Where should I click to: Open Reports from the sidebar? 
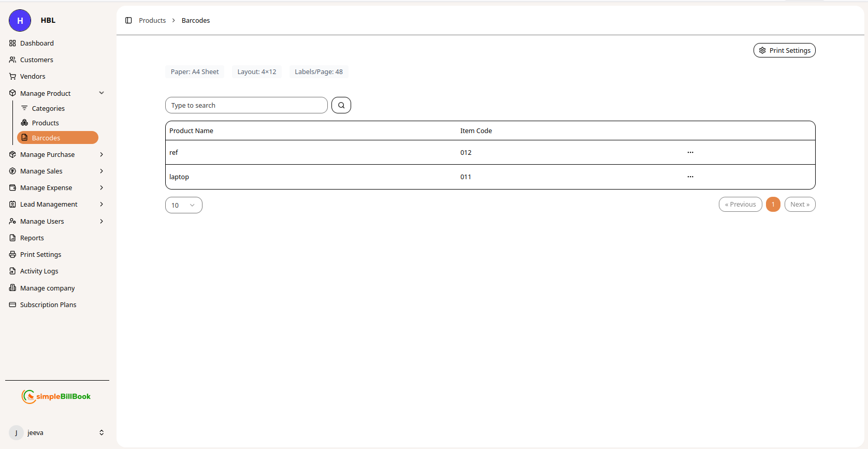(x=32, y=238)
